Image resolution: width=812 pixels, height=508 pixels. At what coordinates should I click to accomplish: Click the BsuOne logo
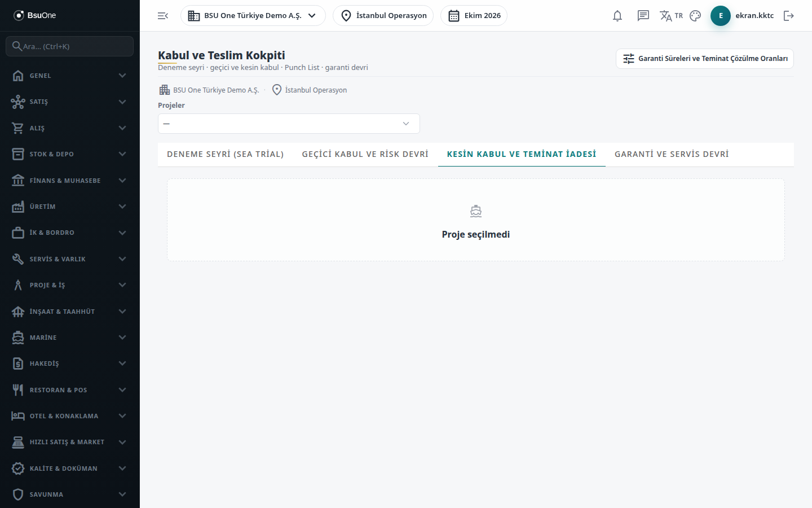tap(35, 15)
